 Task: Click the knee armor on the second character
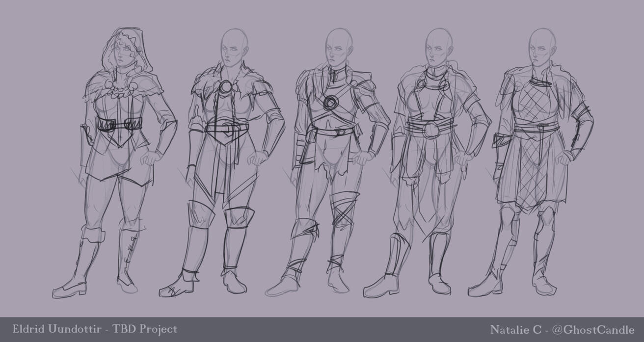pos(239,217)
